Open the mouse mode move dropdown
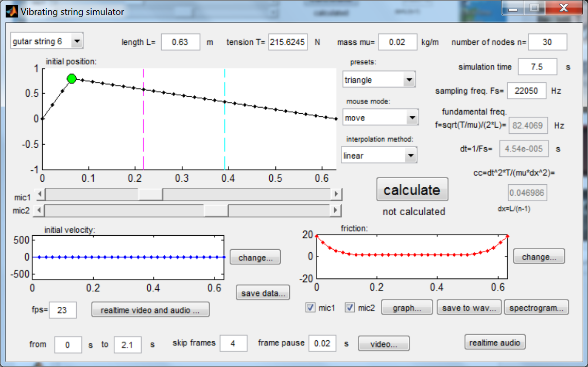This screenshot has width=588, height=367. click(x=381, y=118)
